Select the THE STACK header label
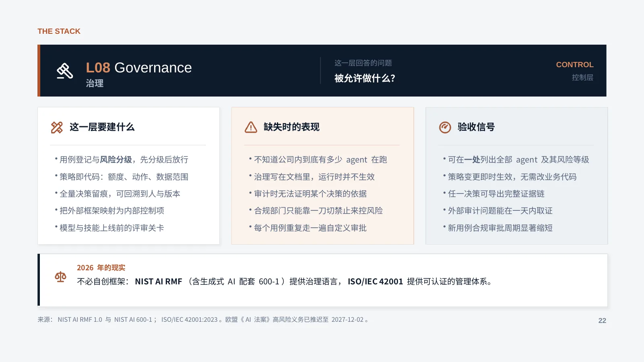This screenshot has height=362, width=644. 59,31
